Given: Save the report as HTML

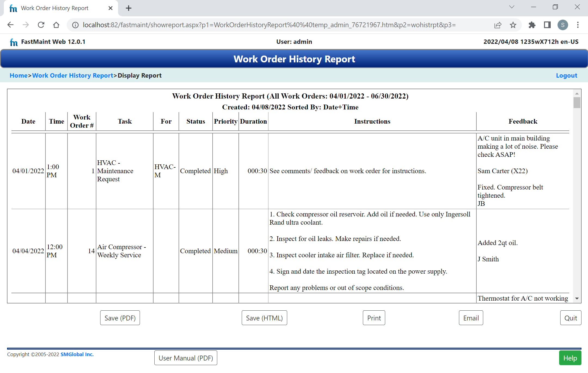Looking at the screenshot, I should pos(264,318).
